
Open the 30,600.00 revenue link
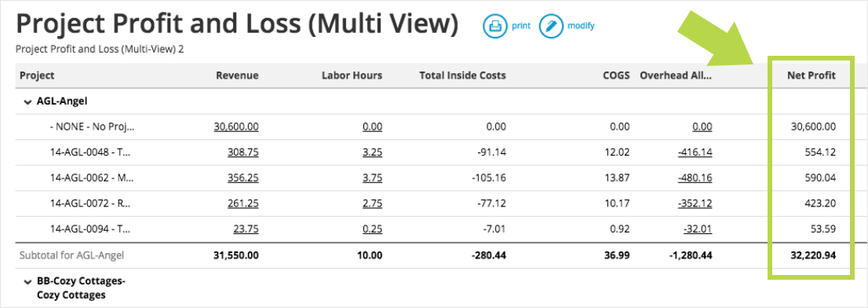click(x=235, y=126)
